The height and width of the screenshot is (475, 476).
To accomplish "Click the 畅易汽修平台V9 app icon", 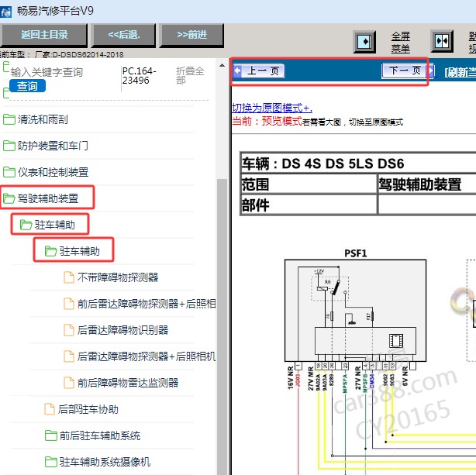I will pyautogui.click(x=5, y=12).
